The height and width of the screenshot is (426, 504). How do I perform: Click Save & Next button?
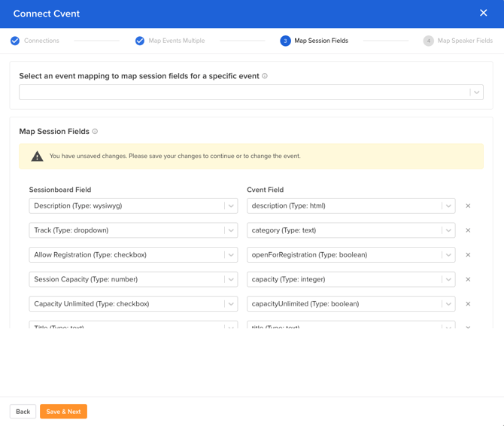[63, 412]
